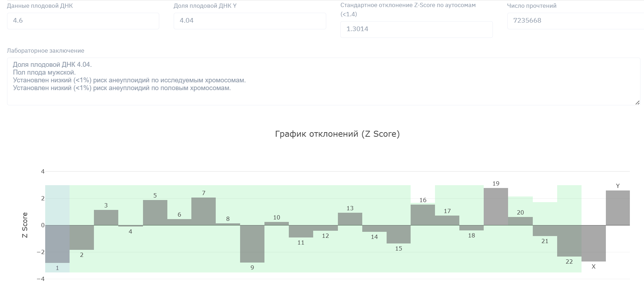
Task: Click the chromosome 22 bar
Action: click(x=569, y=241)
